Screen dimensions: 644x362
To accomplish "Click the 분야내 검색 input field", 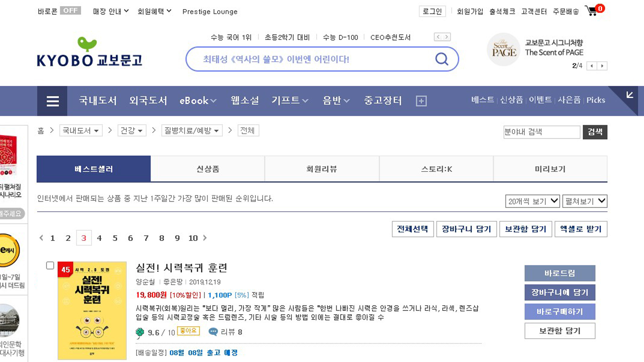I will 541,132.
